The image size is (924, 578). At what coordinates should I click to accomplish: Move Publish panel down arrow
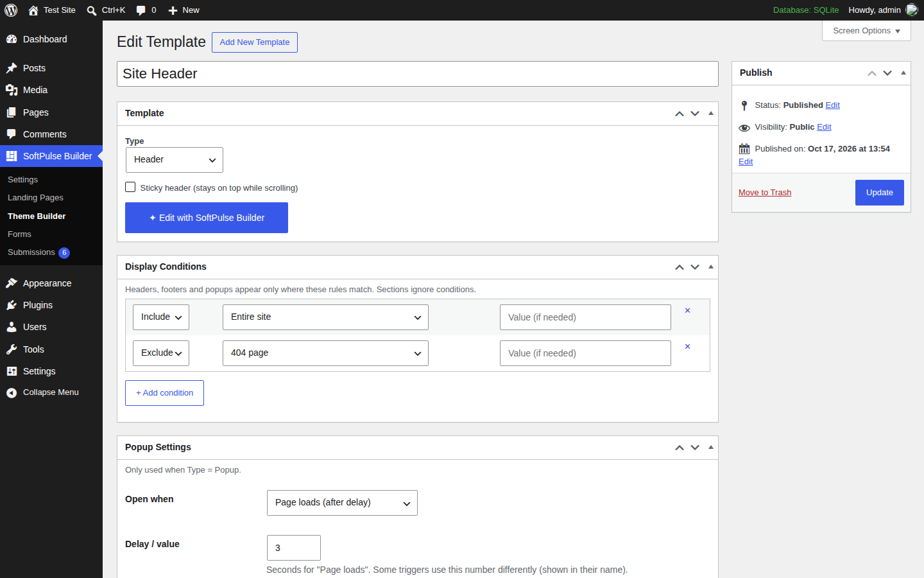click(x=887, y=73)
